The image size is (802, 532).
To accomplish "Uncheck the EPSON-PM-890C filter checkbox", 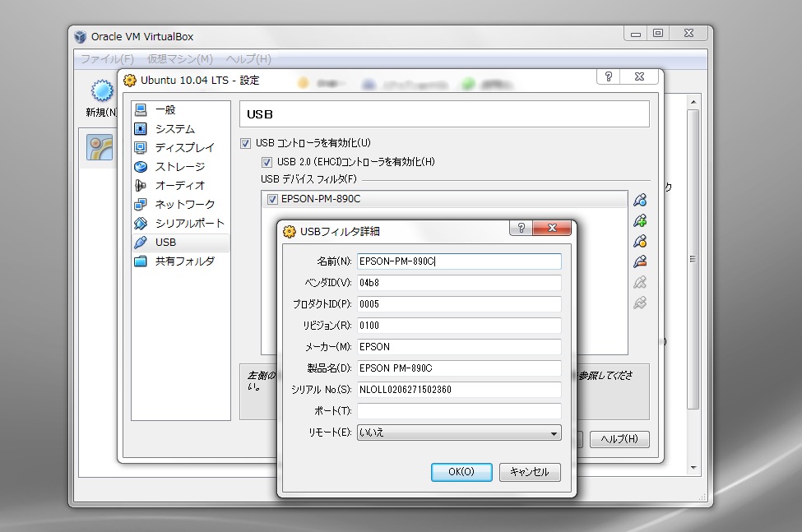I will point(272,199).
